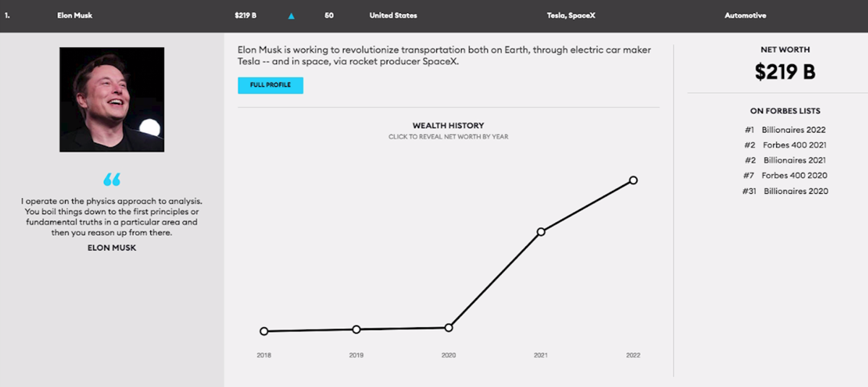Open the Full Profile button
This screenshot has height=387, width=868.
(x=271, y=85)
